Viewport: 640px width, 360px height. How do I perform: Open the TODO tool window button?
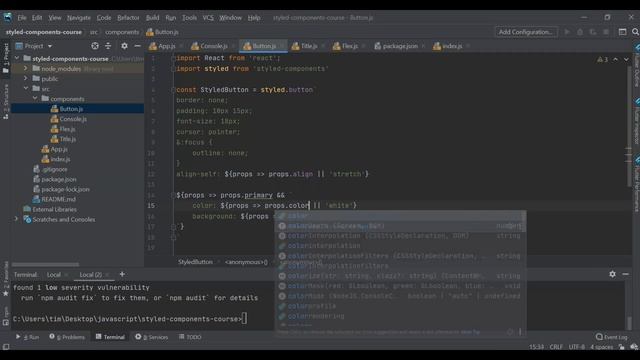point(190,337)
